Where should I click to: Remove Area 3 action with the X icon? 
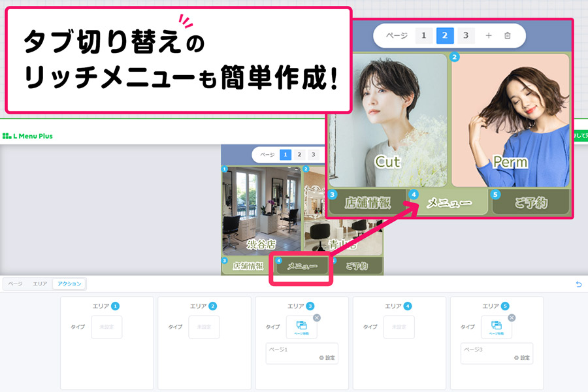point(317,318)
